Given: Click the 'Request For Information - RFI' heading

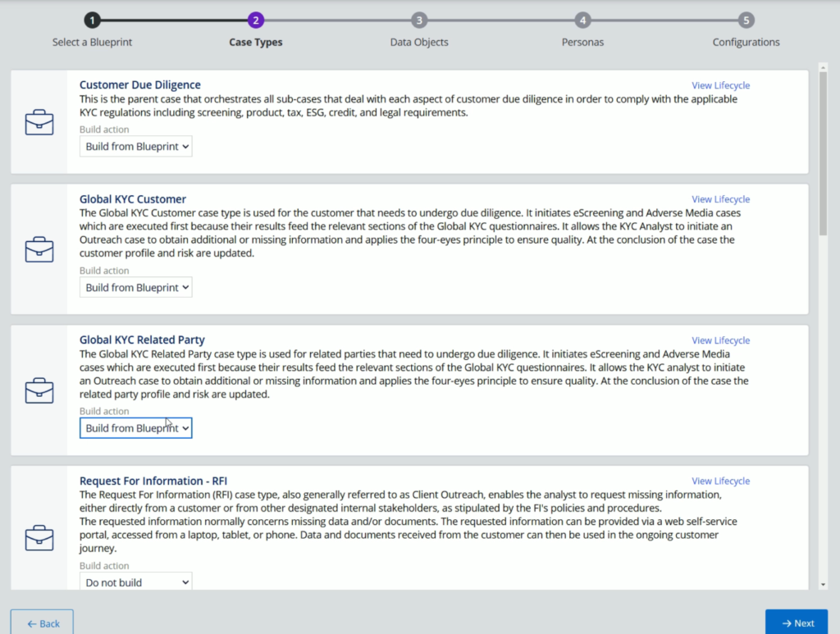Looking at the screenshot, I should (153, 481).
